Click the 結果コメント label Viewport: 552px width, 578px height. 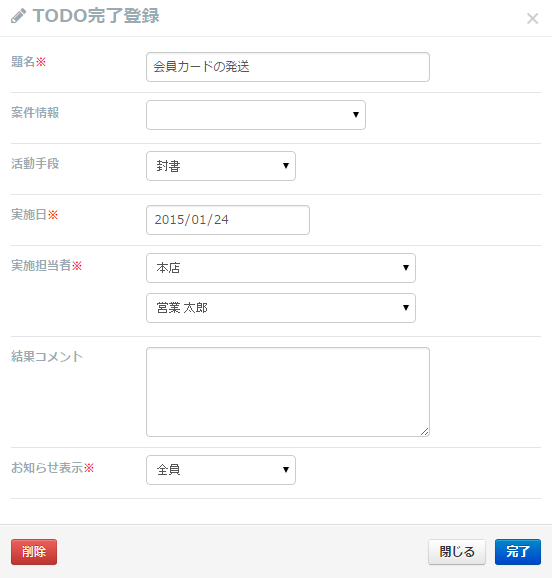47,356
